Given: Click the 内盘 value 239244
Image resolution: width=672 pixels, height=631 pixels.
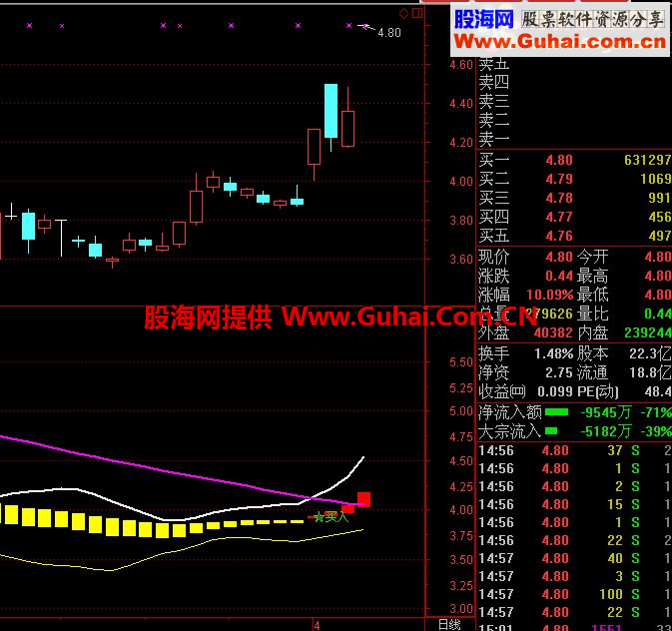Looking at the screenshot, I should (648, 332).
